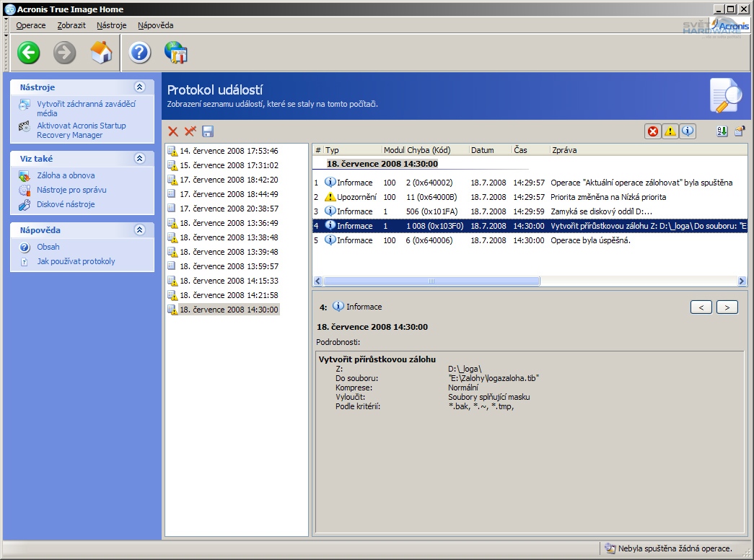Open the Operace menu

click(30, 25)
